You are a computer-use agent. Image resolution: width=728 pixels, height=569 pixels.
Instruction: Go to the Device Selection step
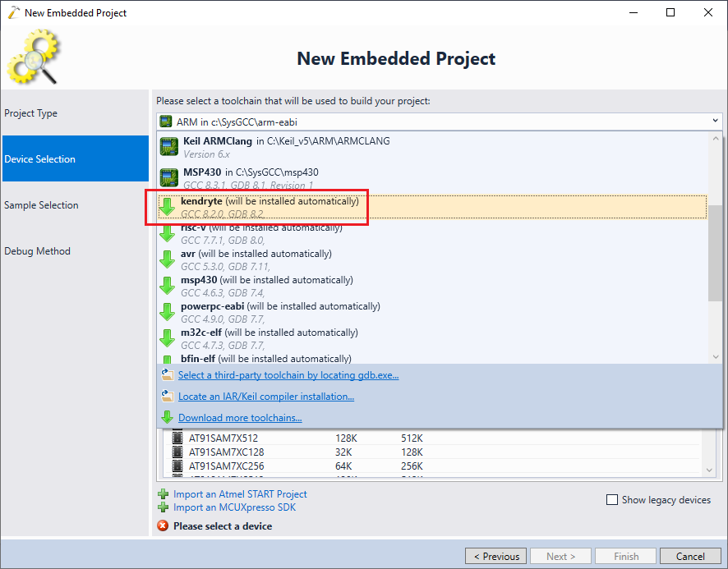click(x=76, y=158)
